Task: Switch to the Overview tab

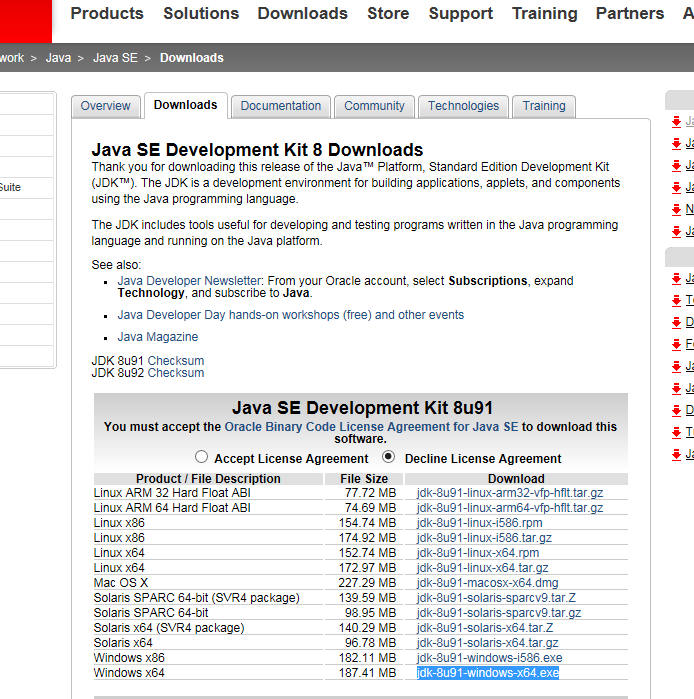Action: pos(106,106)
